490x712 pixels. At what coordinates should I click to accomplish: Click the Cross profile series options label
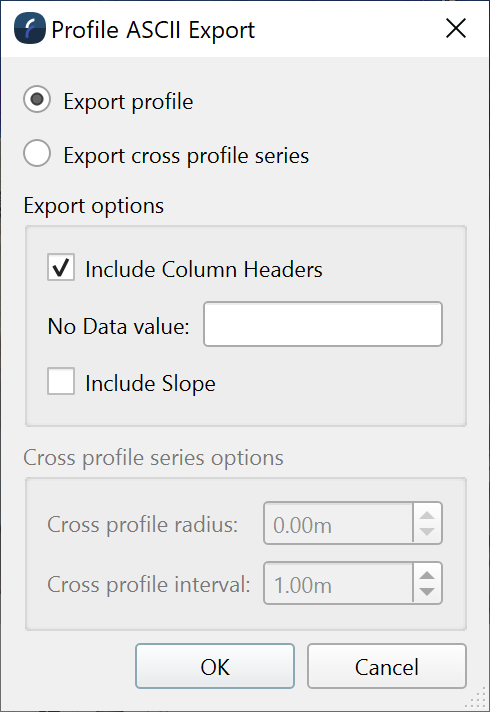153,458
